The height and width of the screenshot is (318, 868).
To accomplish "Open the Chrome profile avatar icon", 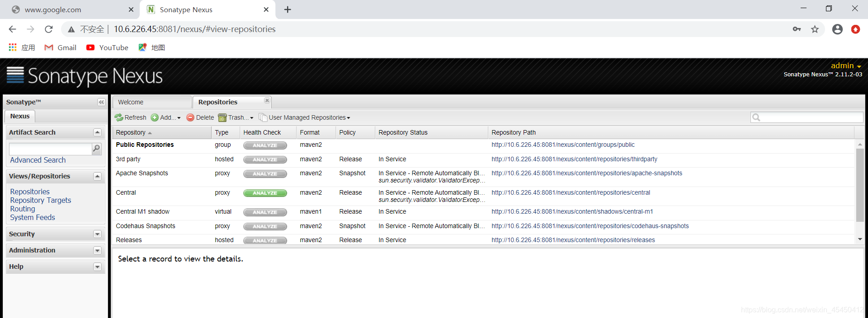I will pos(837,29).
